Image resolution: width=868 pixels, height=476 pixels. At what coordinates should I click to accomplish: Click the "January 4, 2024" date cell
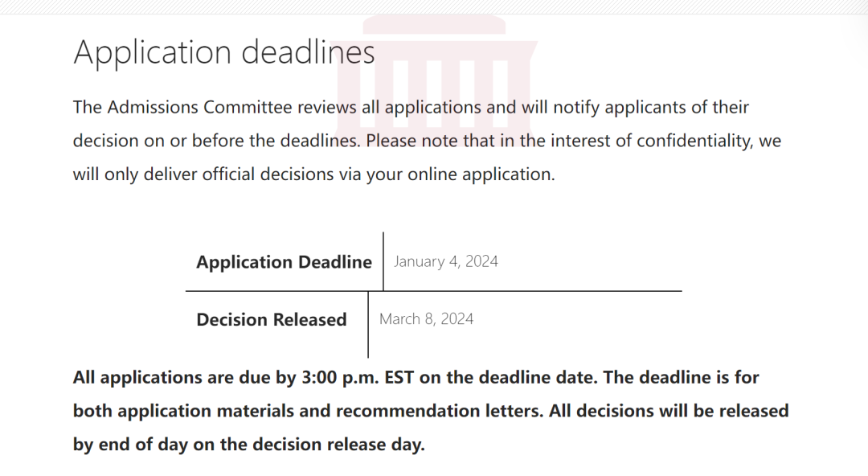445,261
